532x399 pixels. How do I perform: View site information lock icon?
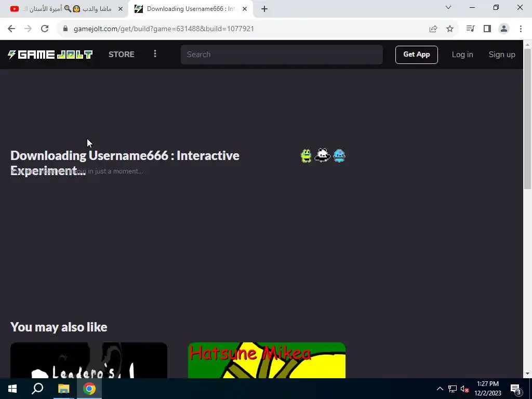pos(65,29)
